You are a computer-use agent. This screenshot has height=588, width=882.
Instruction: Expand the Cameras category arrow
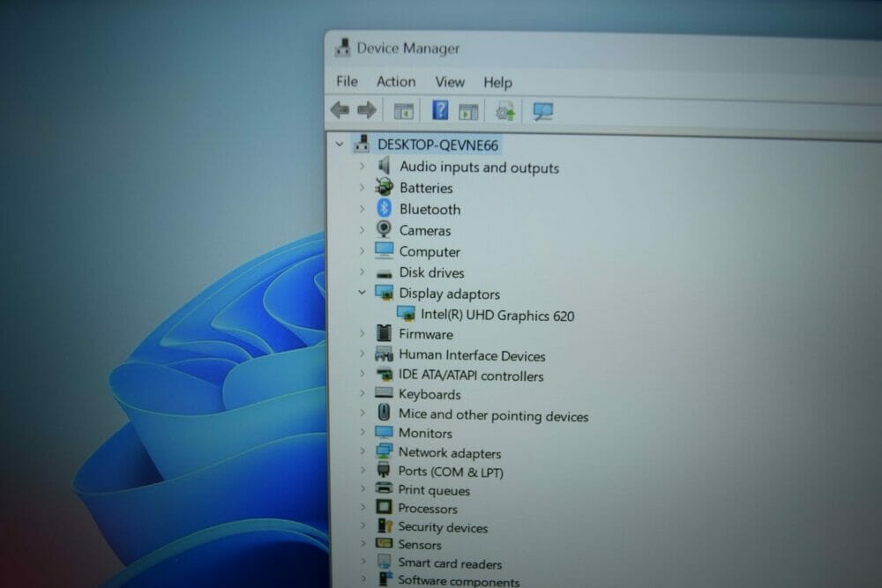click(x=363, y=230)
